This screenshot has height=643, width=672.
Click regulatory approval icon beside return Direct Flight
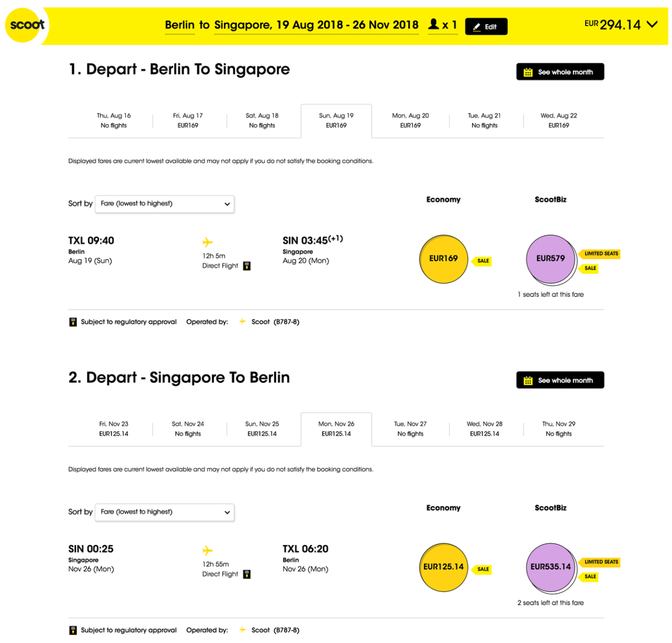(x=247, y=574)
